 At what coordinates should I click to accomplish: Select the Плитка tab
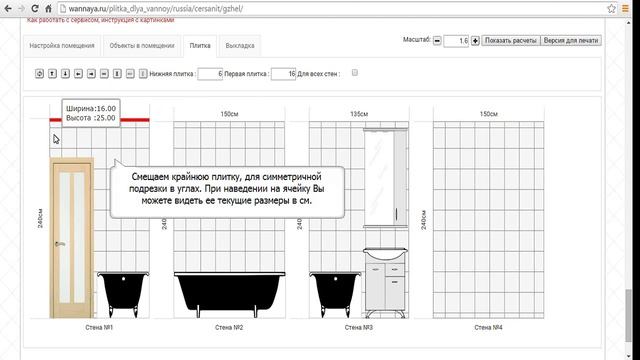coord(200,46)
